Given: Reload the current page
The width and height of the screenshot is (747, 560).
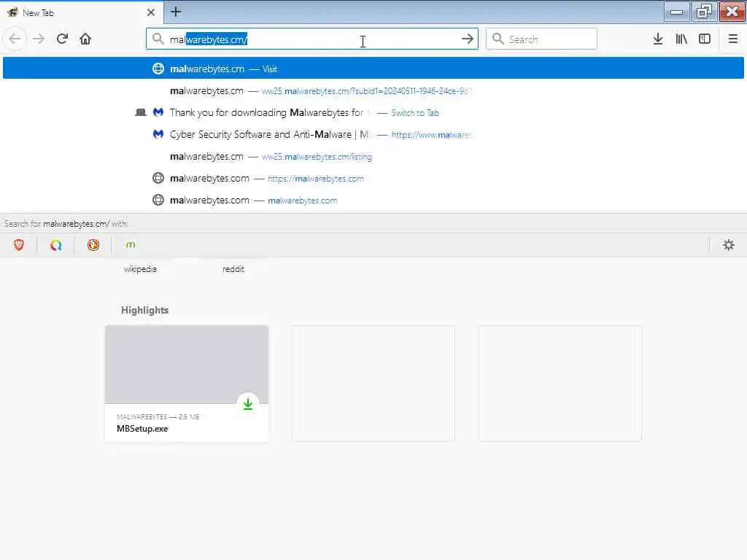Looking at the screenshot, I should [x=62, y=39].
